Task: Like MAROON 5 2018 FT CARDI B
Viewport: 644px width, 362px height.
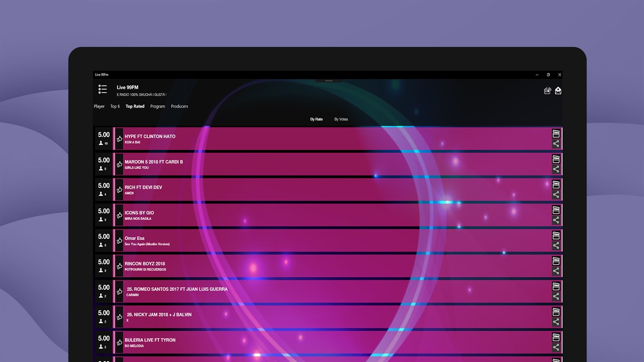Action: pos(120,164)
